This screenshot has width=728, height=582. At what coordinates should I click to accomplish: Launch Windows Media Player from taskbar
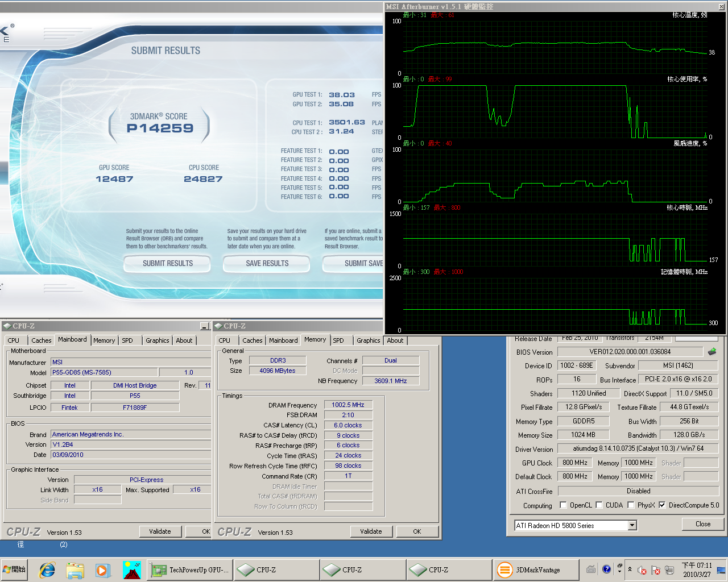tap(102, 569)
